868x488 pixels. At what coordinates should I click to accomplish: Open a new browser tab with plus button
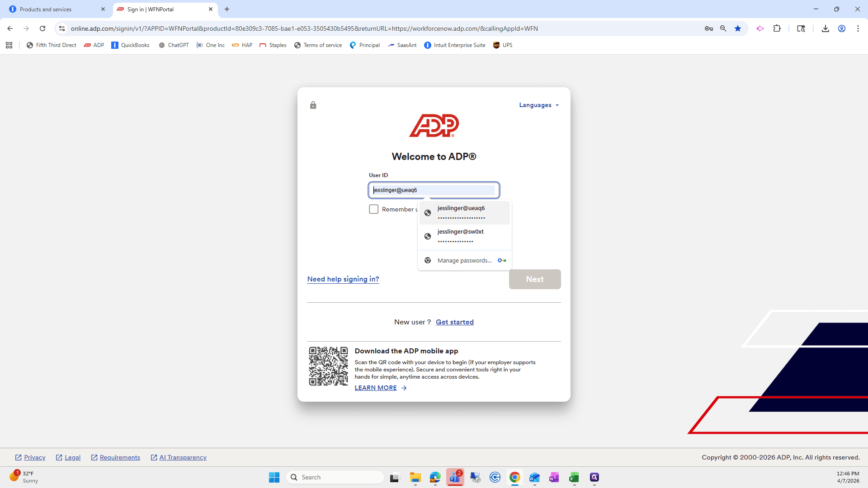(227, 9)
